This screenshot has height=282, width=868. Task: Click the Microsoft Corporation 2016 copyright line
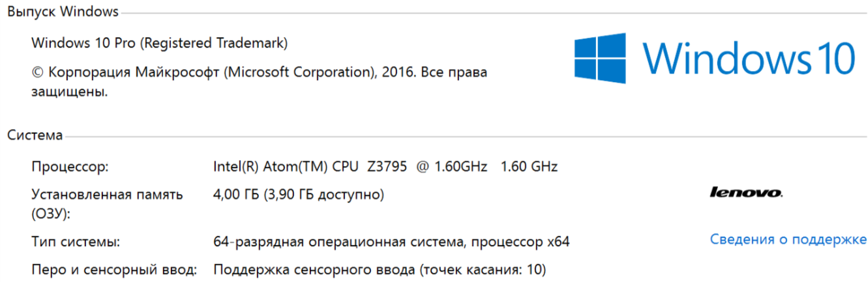pos(259,72)
